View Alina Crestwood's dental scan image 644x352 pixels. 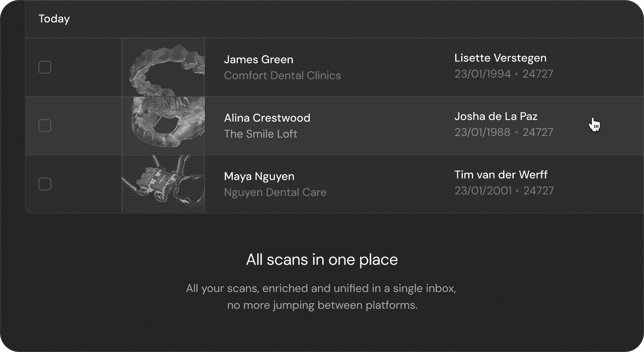[x=163, y=125]
